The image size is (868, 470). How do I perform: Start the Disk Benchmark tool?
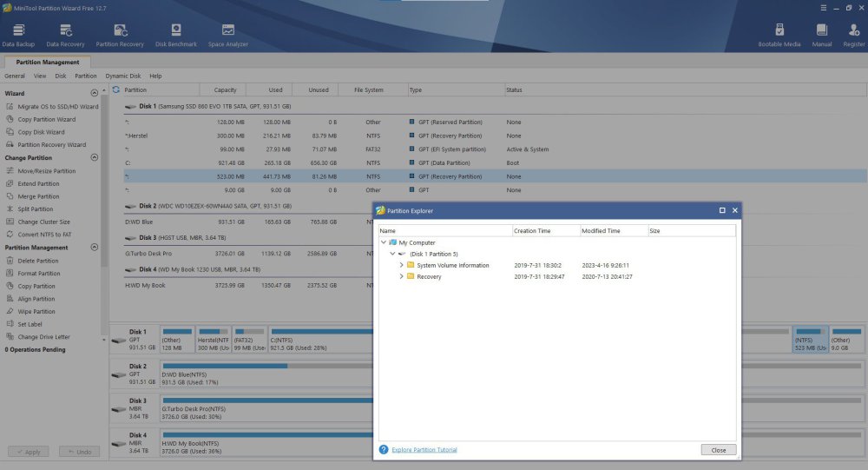click(x=176, y=31)
